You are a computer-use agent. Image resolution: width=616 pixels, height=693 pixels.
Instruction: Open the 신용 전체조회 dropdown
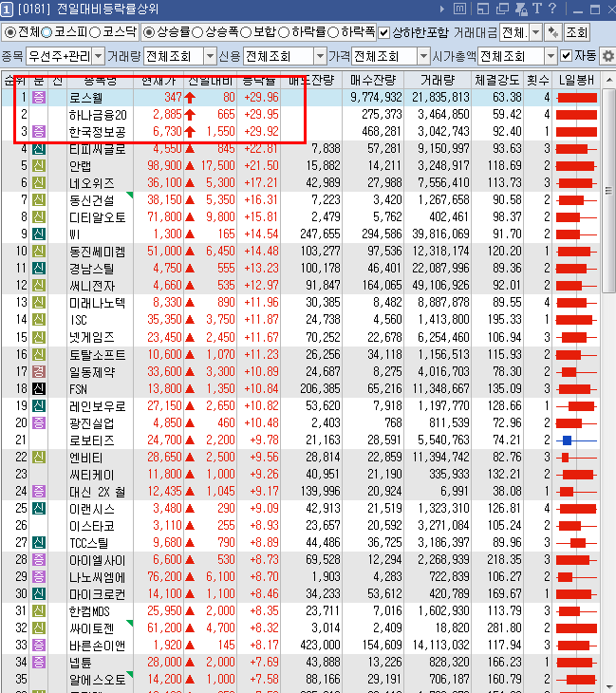tap(321, 56)
